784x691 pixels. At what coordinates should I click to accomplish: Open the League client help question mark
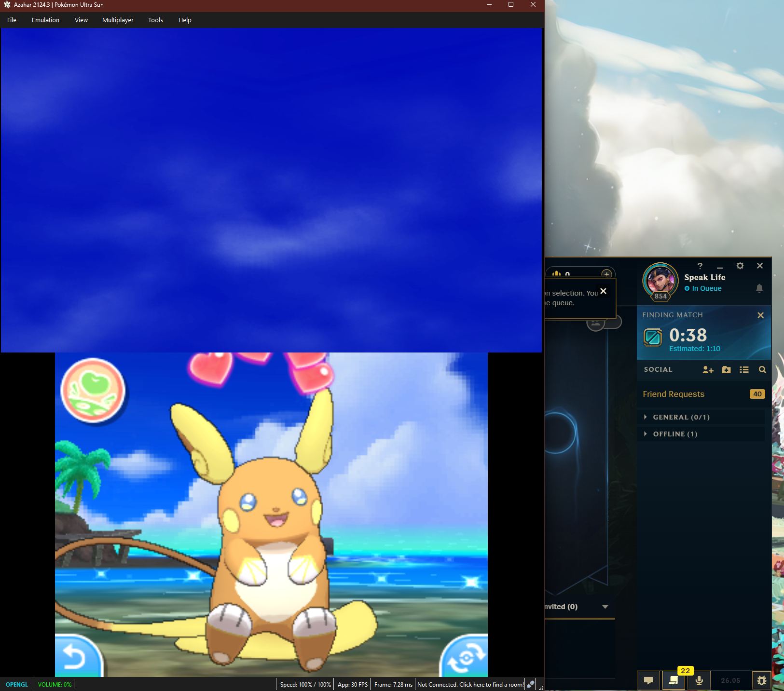pyautogui.click(x=700, y=266)
